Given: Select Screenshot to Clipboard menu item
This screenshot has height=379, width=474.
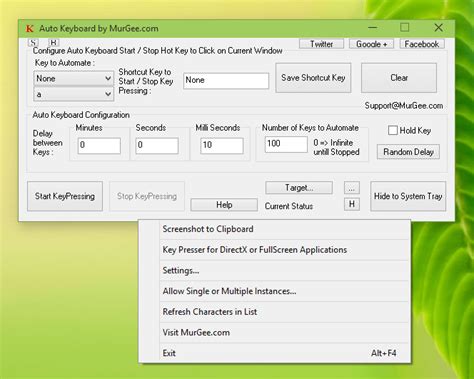Looking at the screenshot, I should click(x=275, y=229).
